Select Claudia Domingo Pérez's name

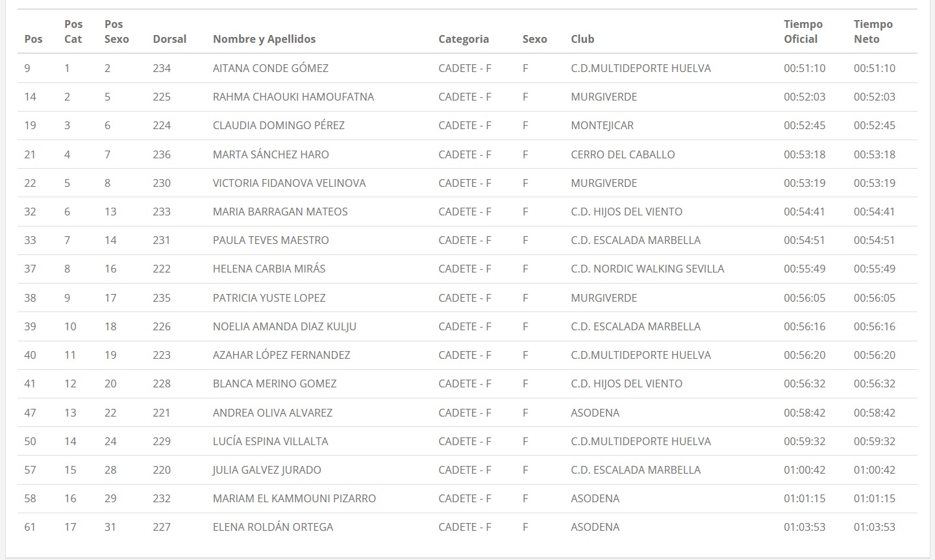point(279,125)
